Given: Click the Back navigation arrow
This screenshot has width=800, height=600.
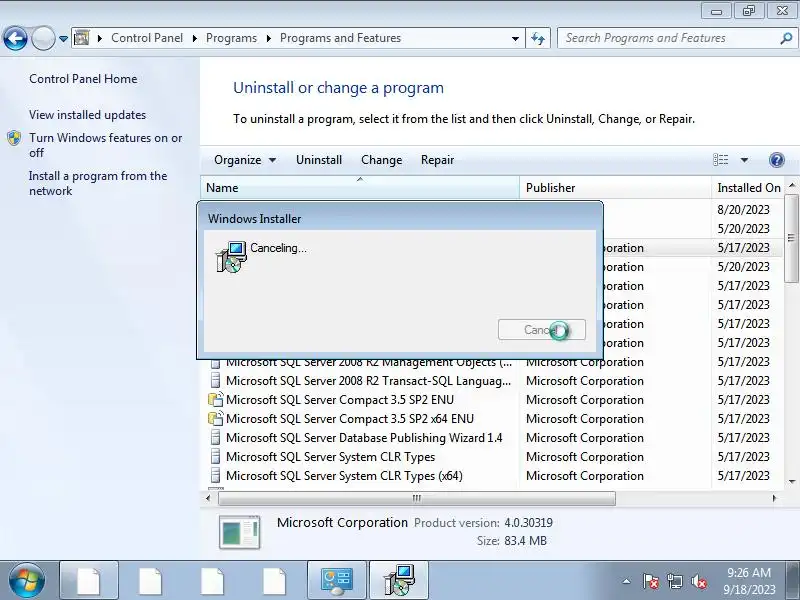Looking at the screenshot, I should [15, 38].
